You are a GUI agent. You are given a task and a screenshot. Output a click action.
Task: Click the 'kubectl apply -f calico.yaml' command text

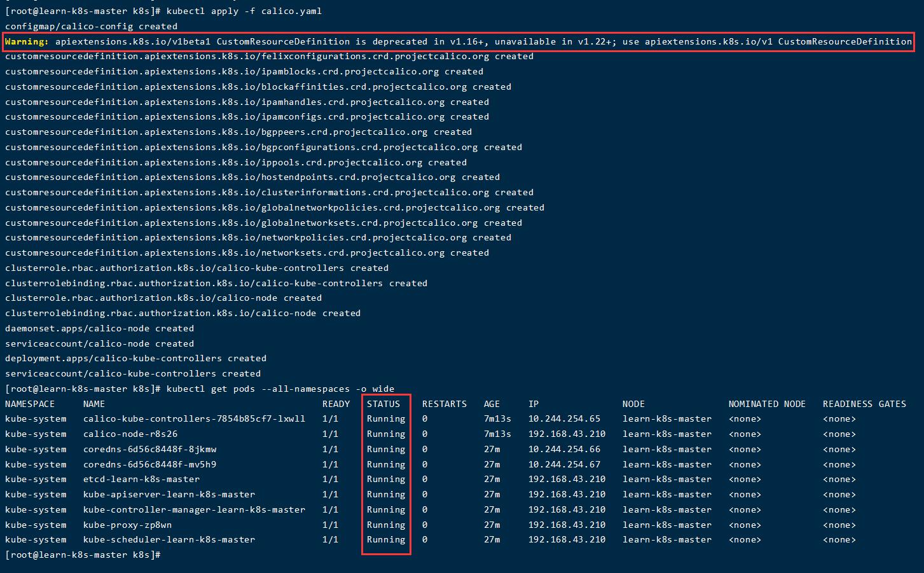pos(244,11)
